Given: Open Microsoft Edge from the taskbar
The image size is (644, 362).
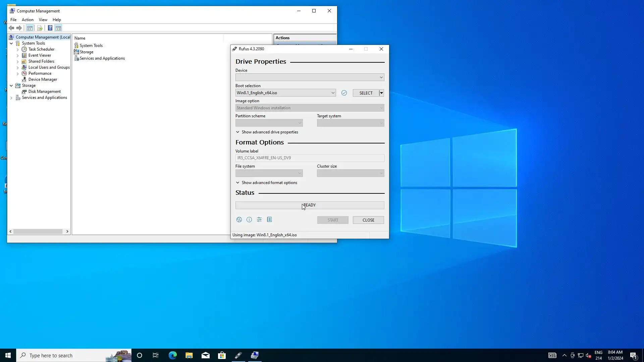Looking at the screenshot, I should tap(172, 355).
